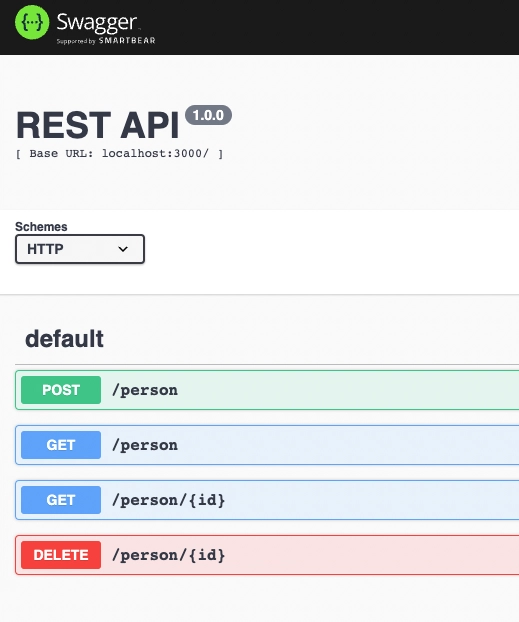This screenshot has height=622, width=519.
Task: Expand the POST /person operation
Action: pos(267,390)
